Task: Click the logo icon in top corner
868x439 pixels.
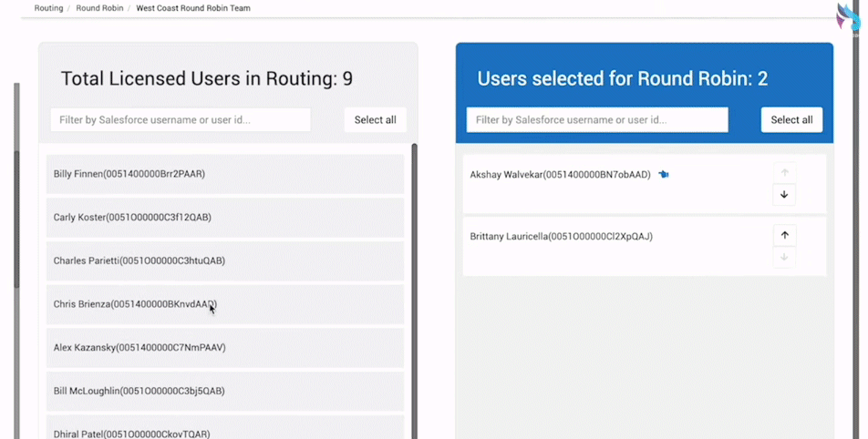Action: pos(849,17)
